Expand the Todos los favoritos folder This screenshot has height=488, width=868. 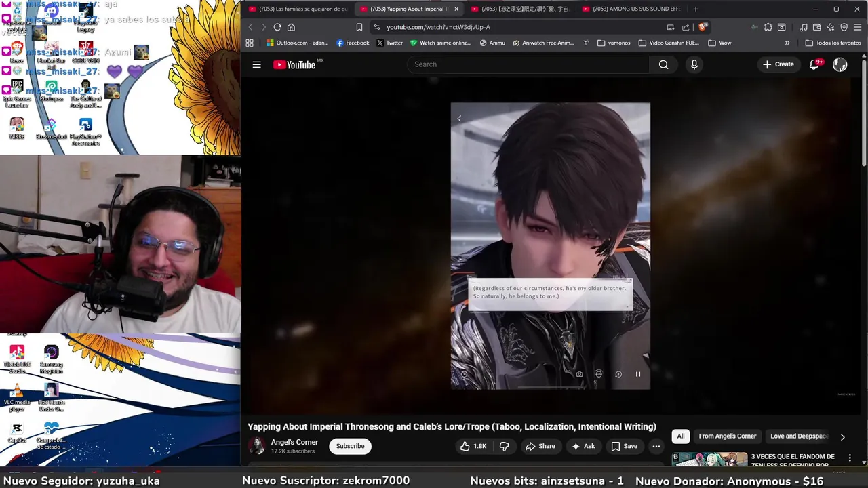click(833, 43)
